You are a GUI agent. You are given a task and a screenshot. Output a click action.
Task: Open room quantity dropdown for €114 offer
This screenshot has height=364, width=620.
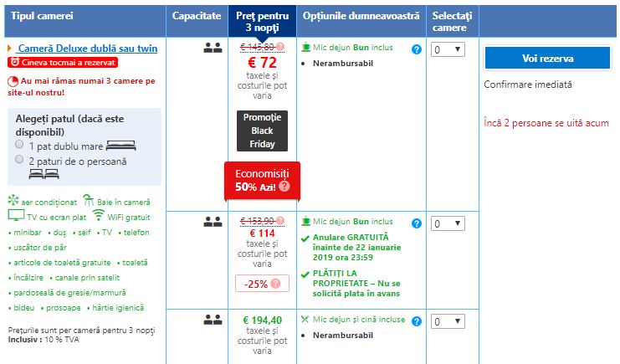(x=447, y=223)
